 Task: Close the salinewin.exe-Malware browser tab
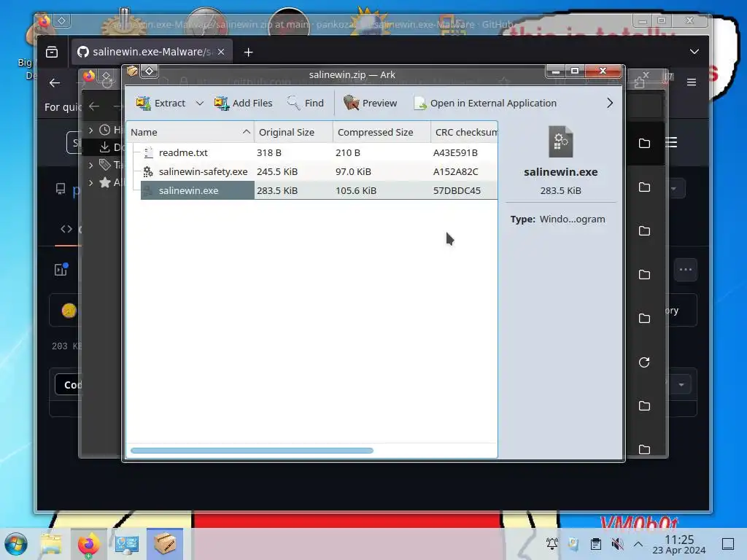(x=221, y=52)
